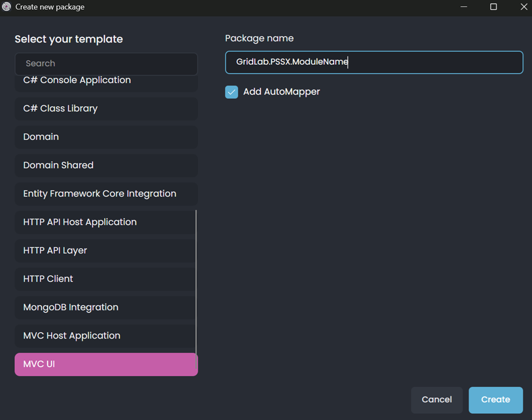Toggle the Add AutoMapper checkbox
This screenshot has height=420, width=532.
231,92
